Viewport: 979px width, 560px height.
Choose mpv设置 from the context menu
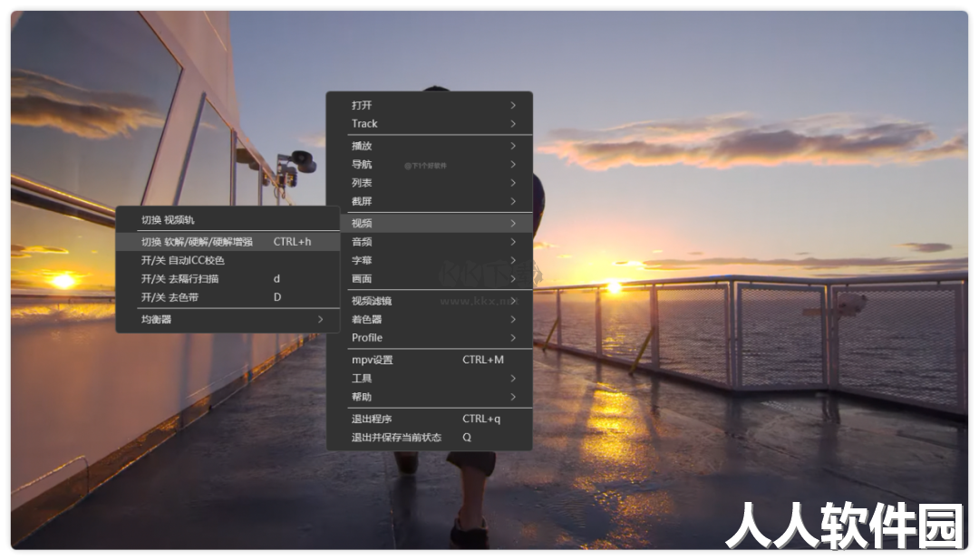coord(430,360)
